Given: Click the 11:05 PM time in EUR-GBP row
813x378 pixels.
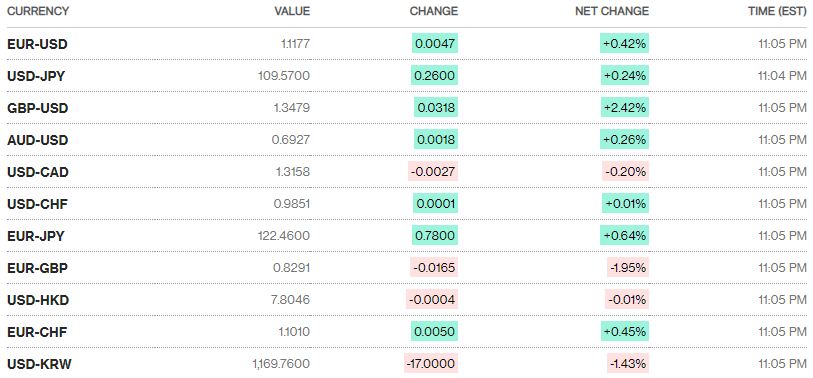Looking at the screenshot, I should [782, 268].
